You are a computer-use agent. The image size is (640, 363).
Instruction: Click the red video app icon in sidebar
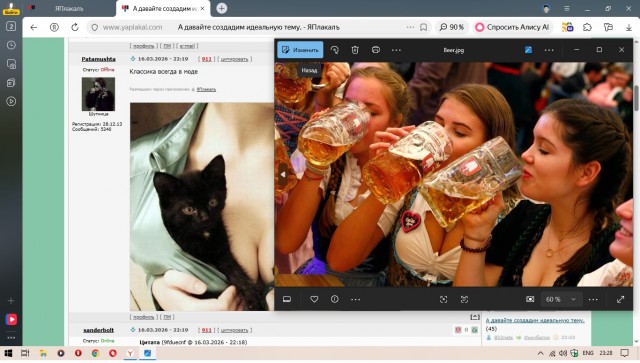pos(11,319)
